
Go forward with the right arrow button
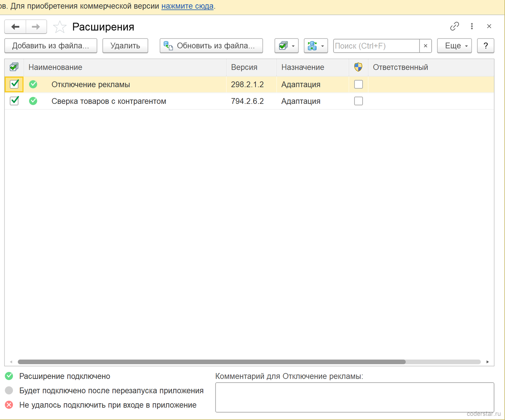36,27
